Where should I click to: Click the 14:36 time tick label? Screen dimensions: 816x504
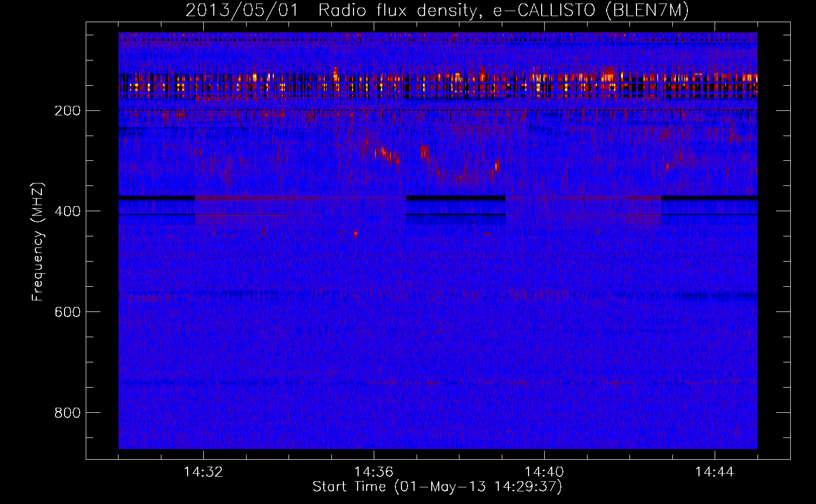pyautogui.click(x=374, y=472)
